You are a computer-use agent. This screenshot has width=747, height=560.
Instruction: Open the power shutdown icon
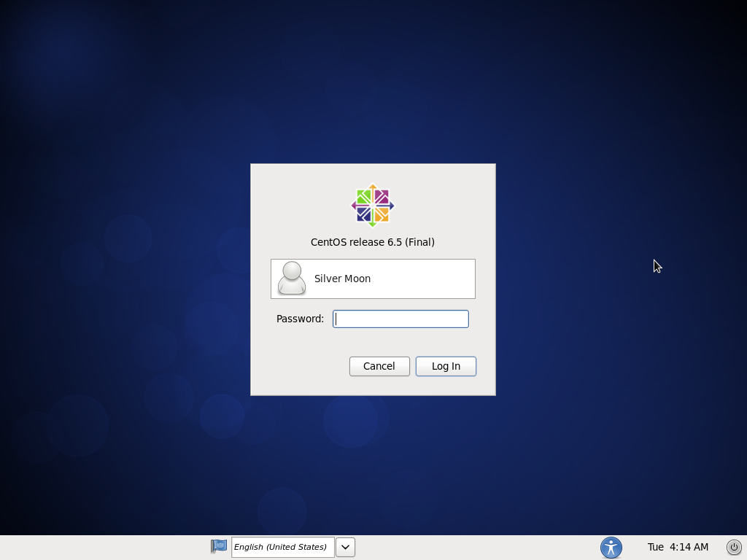tap(734, 547)
